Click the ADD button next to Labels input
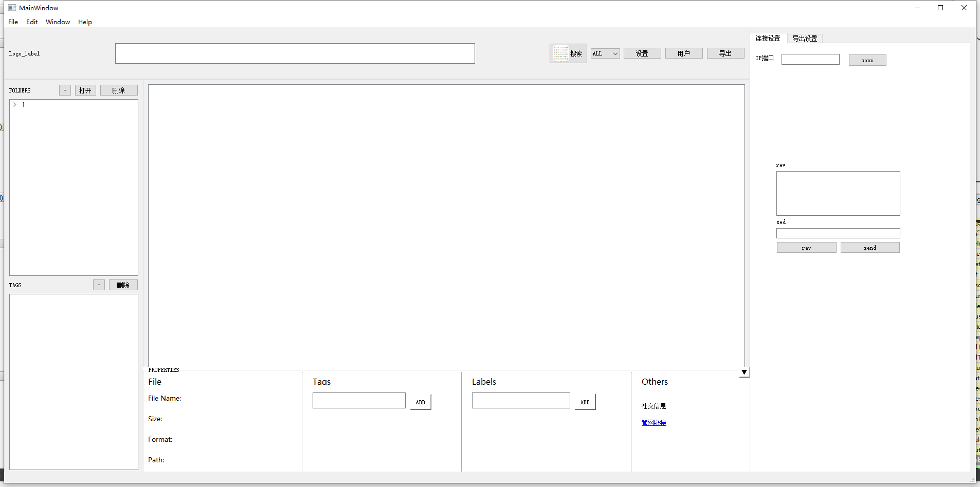Image resolution: width=980 pixels, height=487 pixels. click(585, 402)
